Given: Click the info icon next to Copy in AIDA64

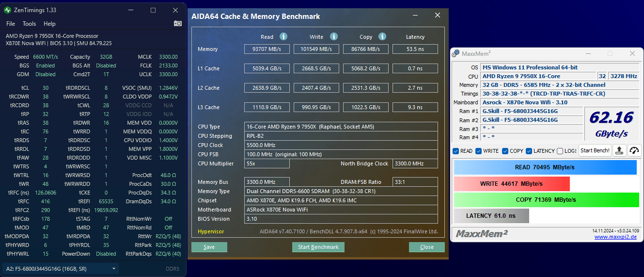Looking at the screenshot, I should 382,36.
